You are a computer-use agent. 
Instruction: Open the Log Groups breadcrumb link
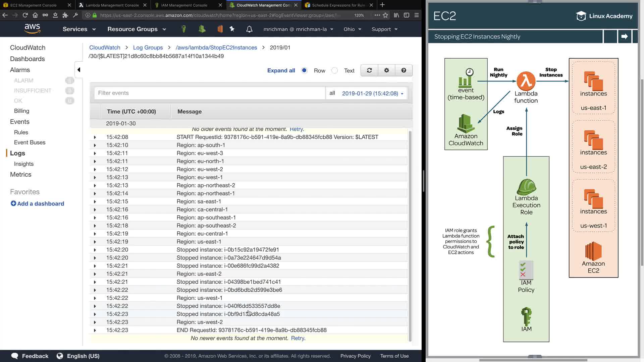(148, 48)
